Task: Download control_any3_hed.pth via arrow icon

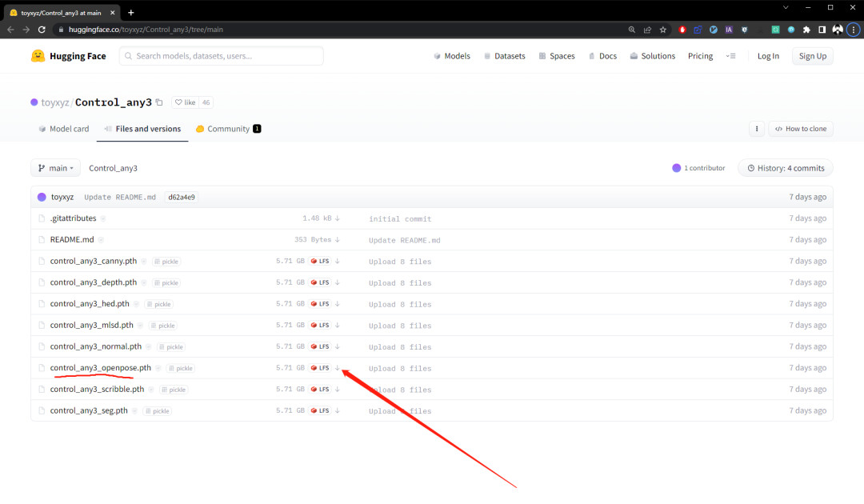Action: click(x=338, y=304)
